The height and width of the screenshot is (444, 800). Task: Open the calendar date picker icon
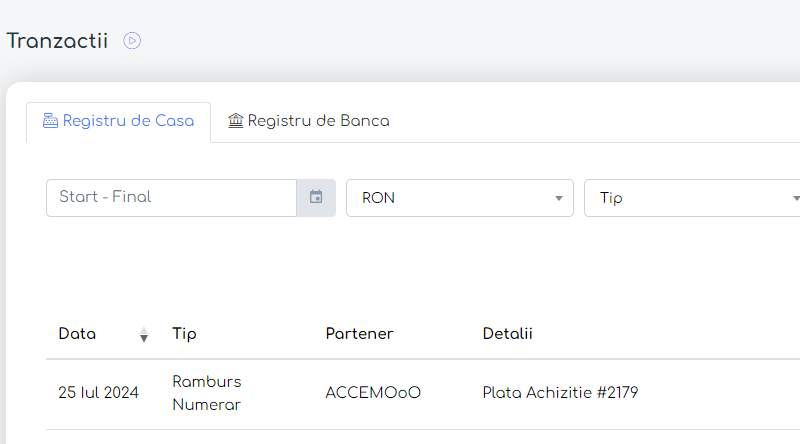tap(316, 198)
